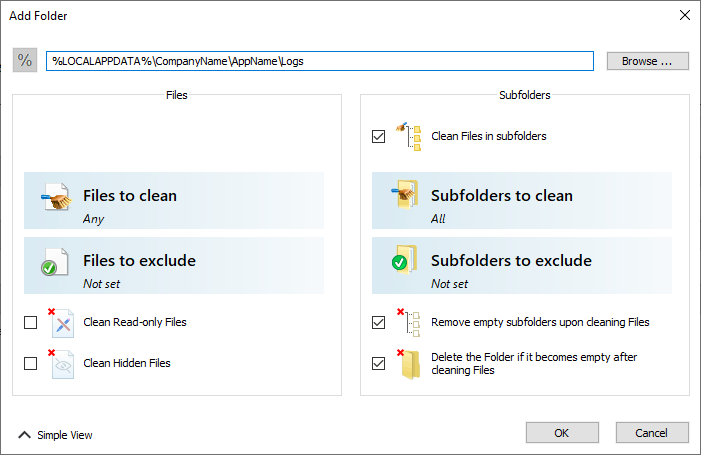Click the Browse ... button
The height and width of the screenshot is (455, 701).
pyautogui.click(x=647, y=61)
